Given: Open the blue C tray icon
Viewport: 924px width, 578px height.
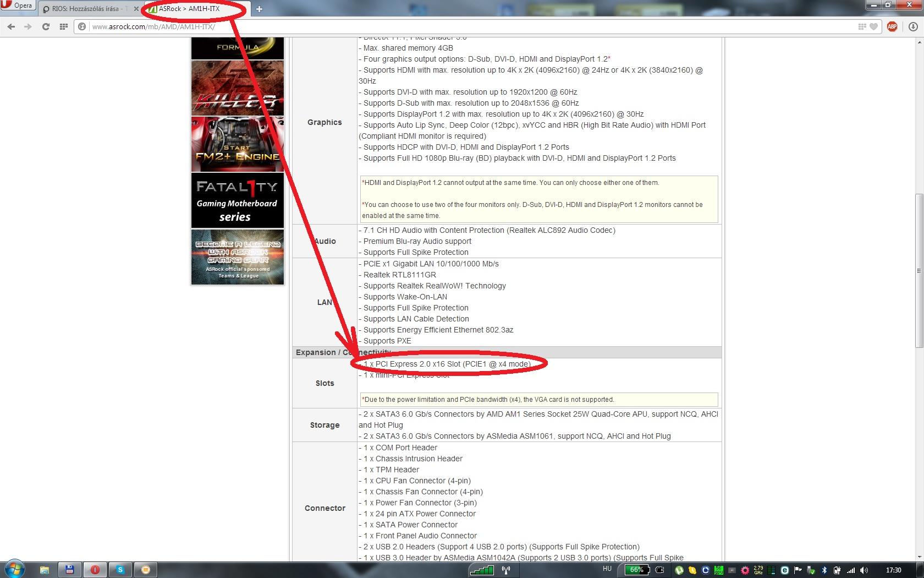Looking at the screenshot, I should (x=706, y=570).
